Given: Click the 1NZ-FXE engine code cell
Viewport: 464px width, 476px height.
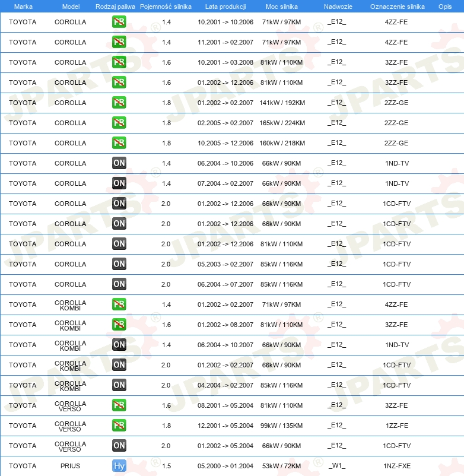Looking at the screenshot, I should click(x=396, y=466).
